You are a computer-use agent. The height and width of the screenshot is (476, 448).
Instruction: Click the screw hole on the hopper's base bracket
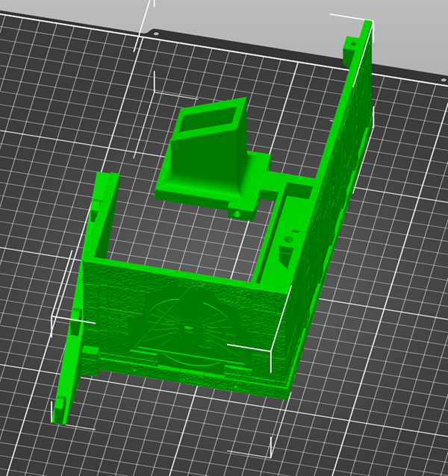click(237, 214)
